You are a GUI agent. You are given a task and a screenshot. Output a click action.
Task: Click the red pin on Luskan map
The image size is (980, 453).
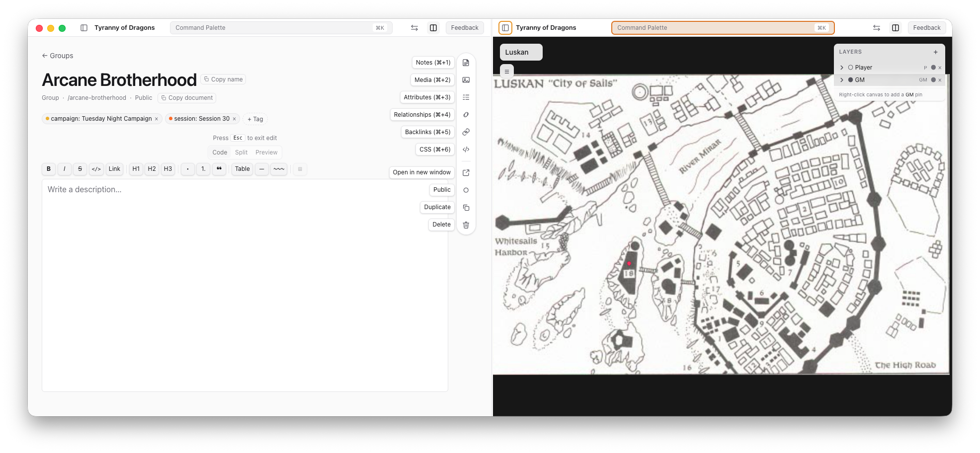(629, 263)
